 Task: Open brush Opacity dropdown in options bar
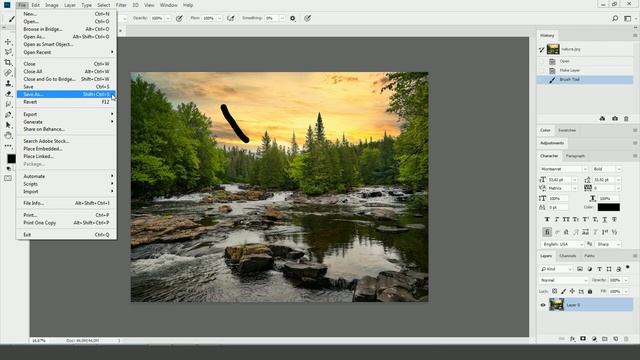168,18
